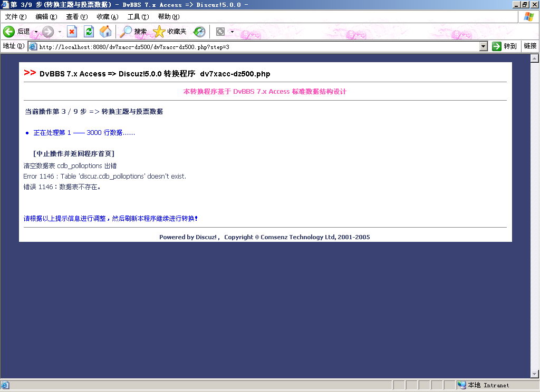Click the Windows flag logo
This screenshot has width=540, height=392.
pyautogui.click(x=529, y=17)
